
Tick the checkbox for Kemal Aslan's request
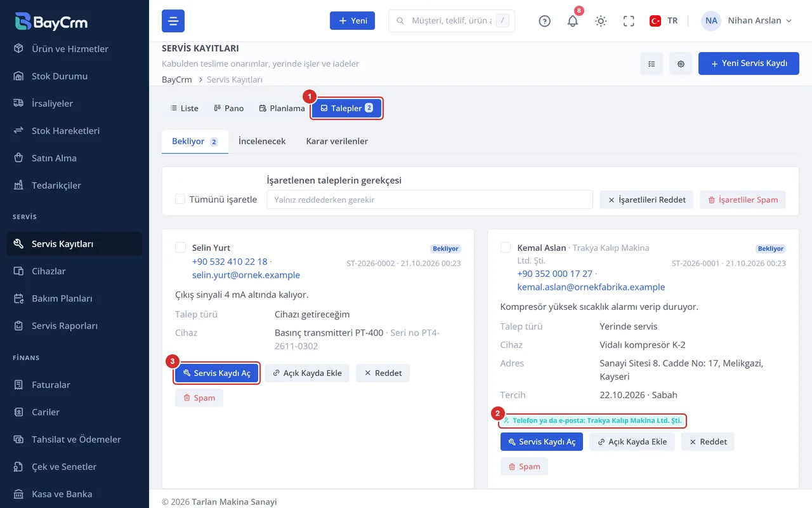(x=506, y=248)
